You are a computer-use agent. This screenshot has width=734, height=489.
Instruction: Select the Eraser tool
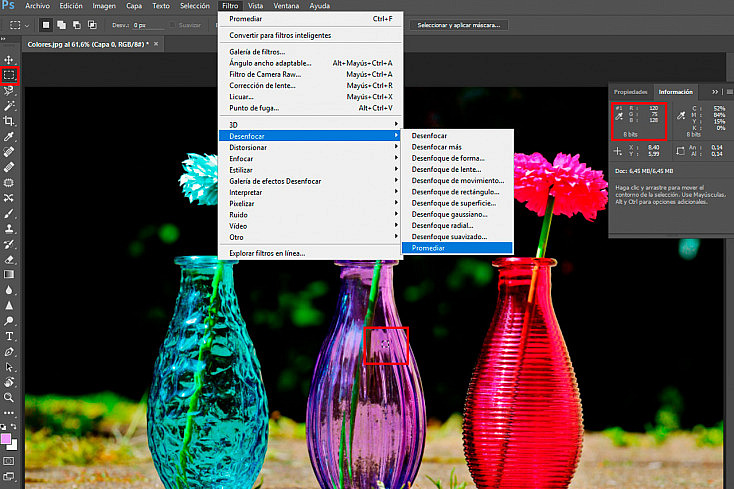tap(9, 259)
